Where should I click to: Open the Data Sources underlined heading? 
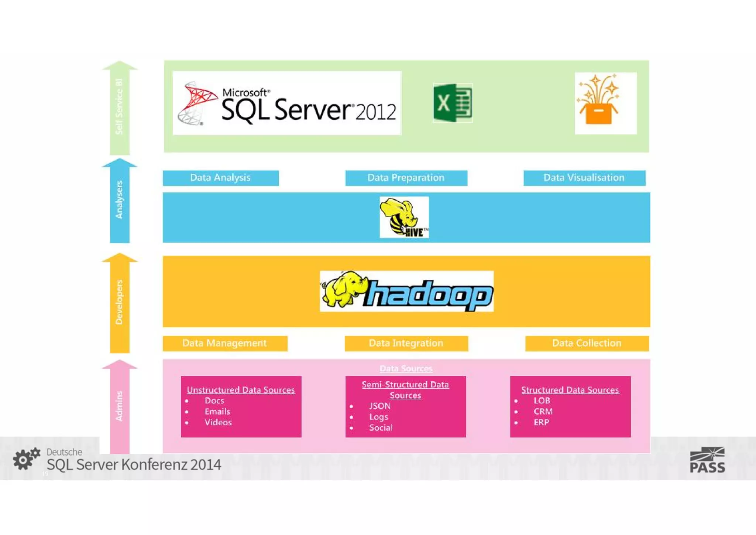pyautogui.click(x=406, y=368)
